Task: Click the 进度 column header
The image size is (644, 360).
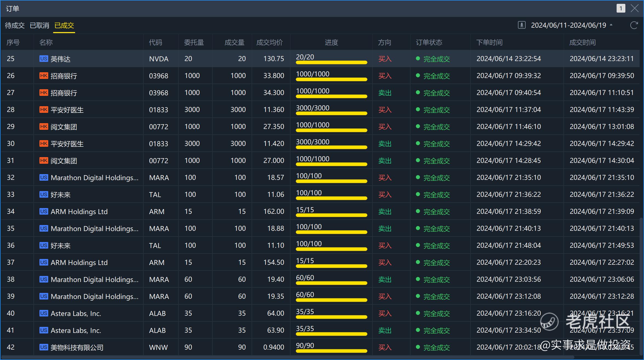Action: 332,42
